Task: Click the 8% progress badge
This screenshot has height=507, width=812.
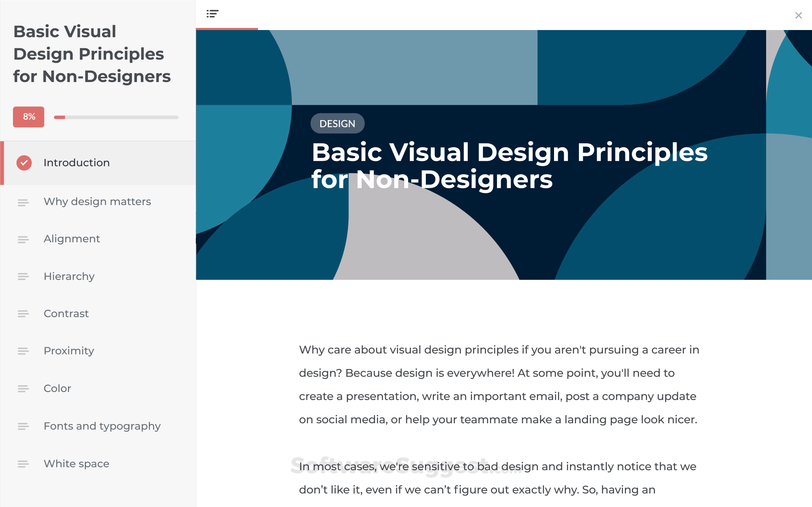Action: tap(29, 117)
